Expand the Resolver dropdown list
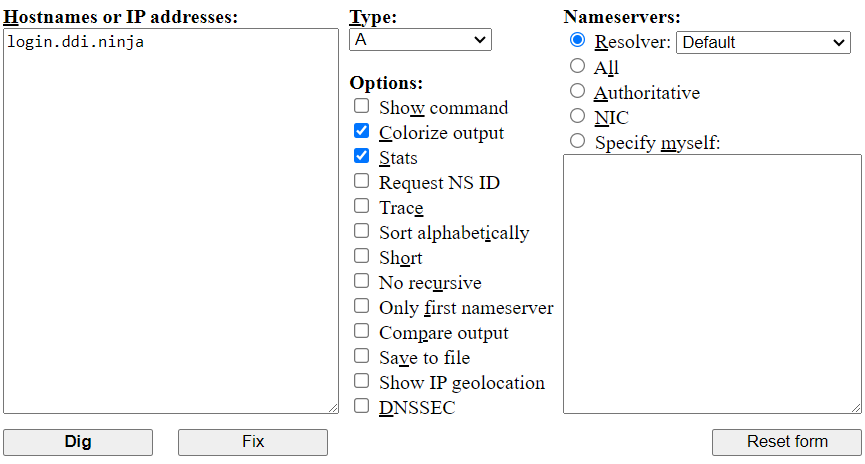Screen dimensions: 865x464 pyautogui.click(x=763, y=42)
